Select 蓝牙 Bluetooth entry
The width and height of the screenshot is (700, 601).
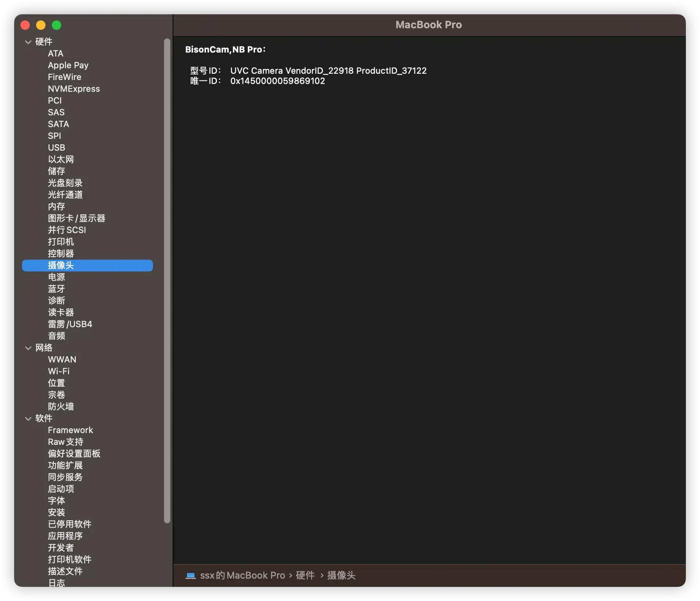tap(57, 289)
